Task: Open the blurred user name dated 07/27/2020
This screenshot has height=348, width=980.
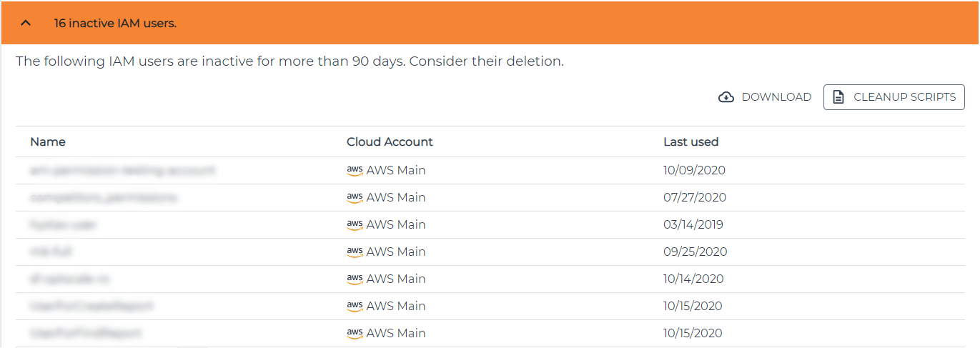Action: click(104, 197)
